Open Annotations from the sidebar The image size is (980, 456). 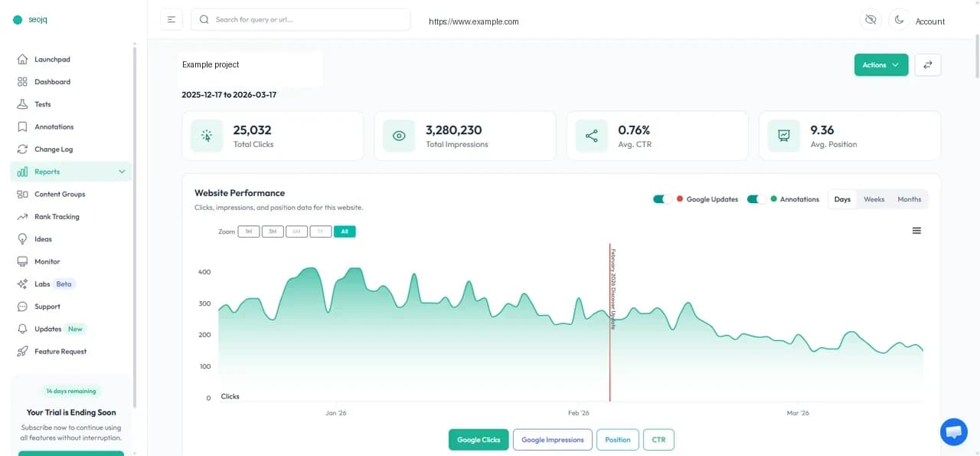click(53, 126)
